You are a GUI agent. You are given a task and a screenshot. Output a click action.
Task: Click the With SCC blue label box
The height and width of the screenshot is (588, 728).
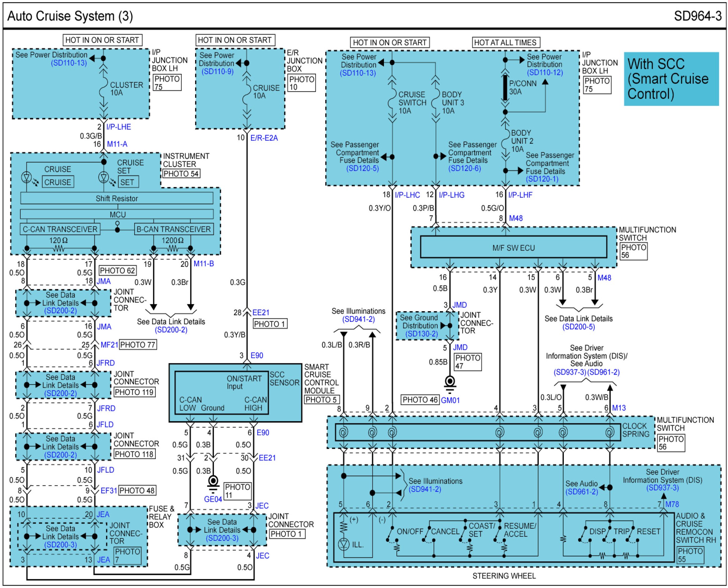671,79
